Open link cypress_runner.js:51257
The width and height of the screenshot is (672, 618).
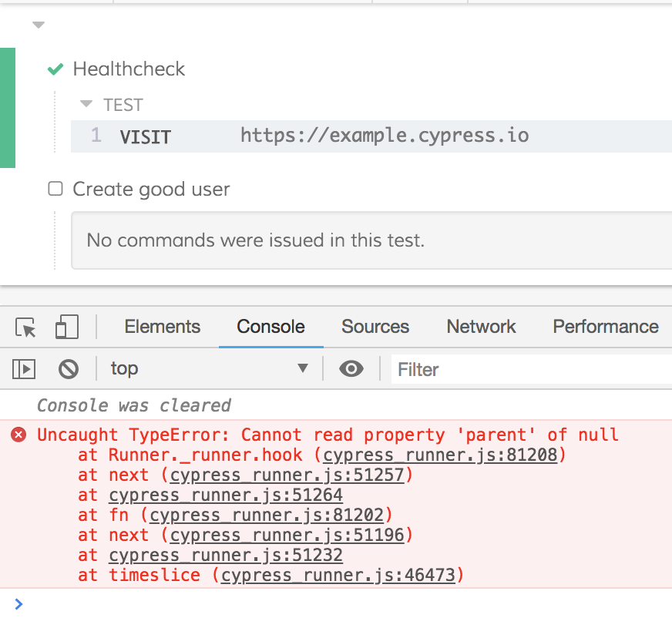coord(287,475)
